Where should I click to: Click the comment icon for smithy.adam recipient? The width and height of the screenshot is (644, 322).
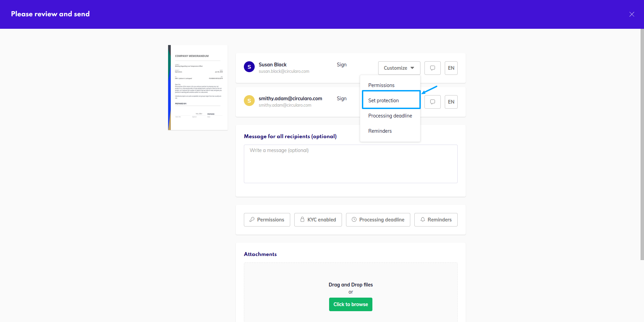coord(432,102)
